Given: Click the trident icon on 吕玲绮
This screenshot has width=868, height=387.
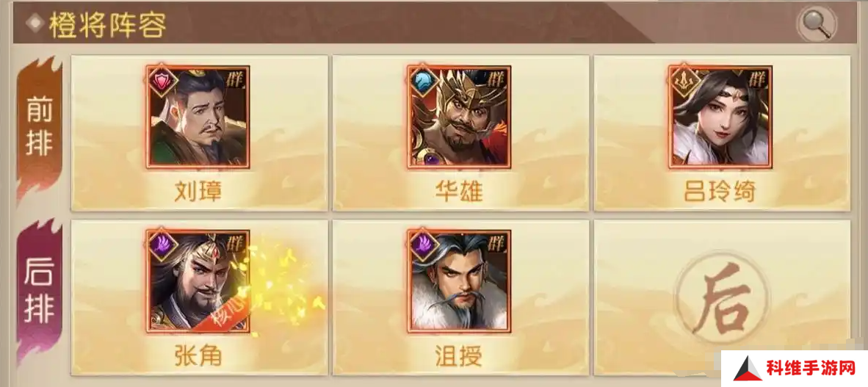Looking at the screenshot, I should [684, 82].
